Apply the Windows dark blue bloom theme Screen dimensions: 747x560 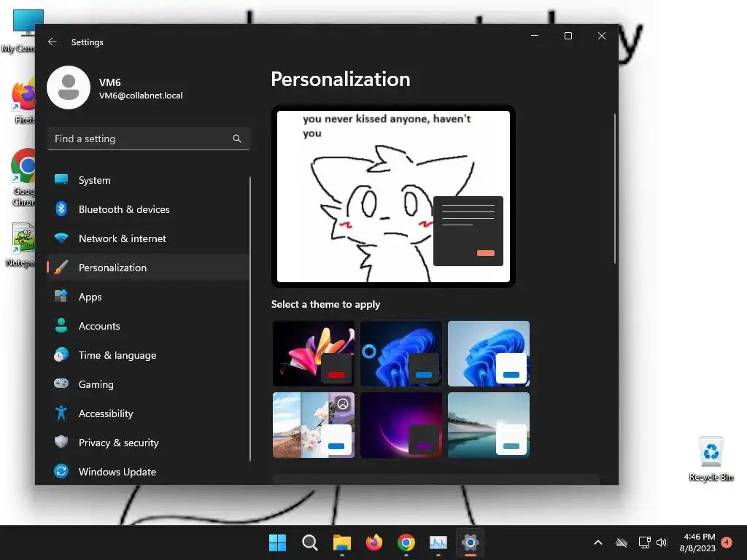tap(401, 354)
